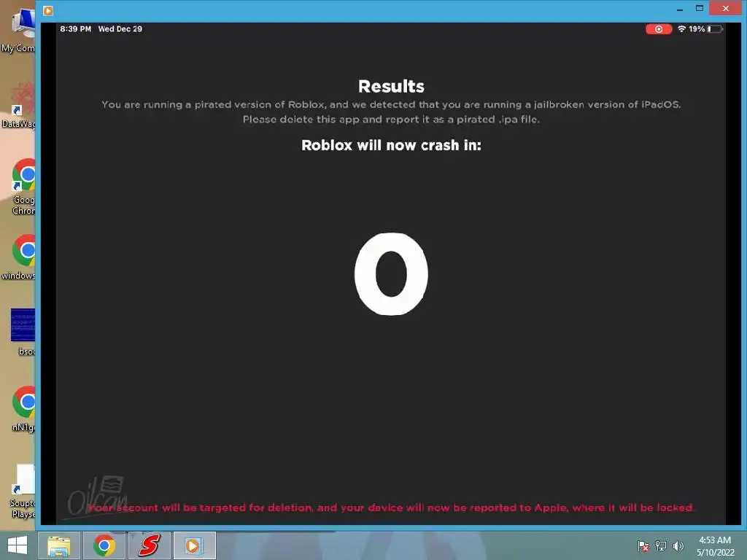Minimize the media player window
The width and height of the screenshot is (747, 560).
point(680,9)
